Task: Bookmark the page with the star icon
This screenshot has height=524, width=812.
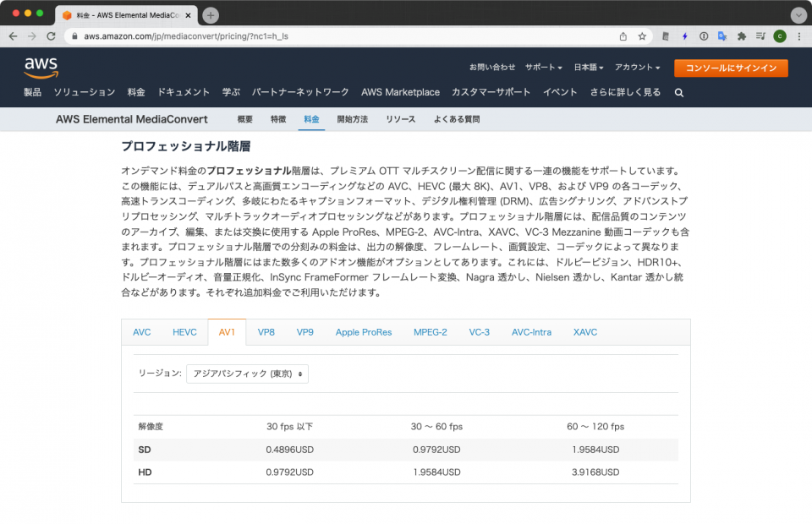Action: coord(642,37)
